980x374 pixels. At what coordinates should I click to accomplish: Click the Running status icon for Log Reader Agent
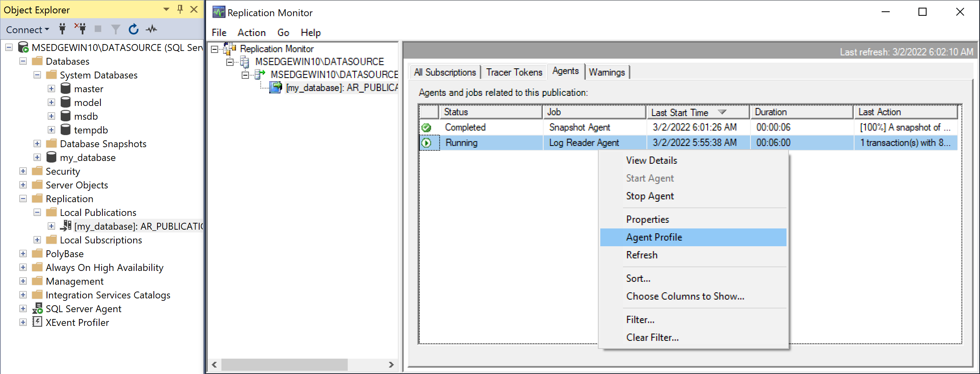(427, 142)
